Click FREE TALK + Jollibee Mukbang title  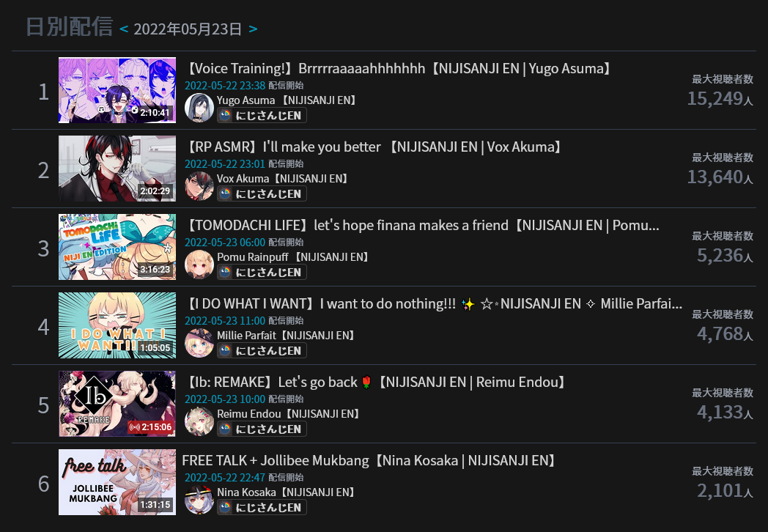[370, 460]
